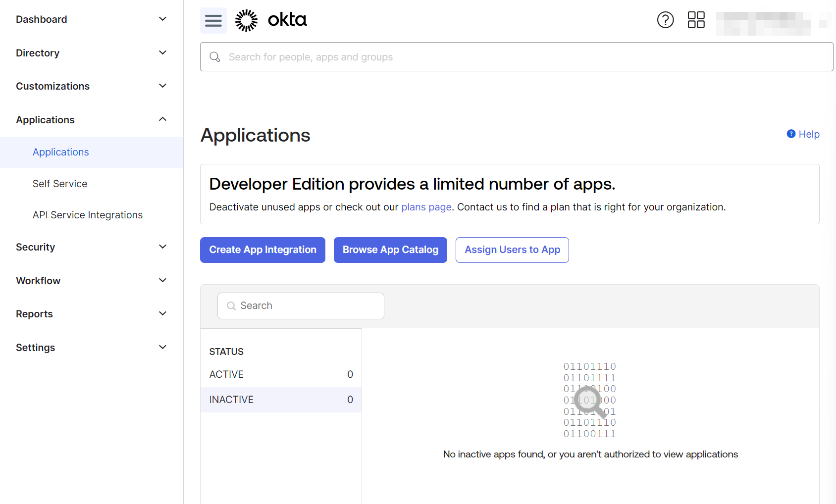The image size is (836, 504).
Task: Filter by INACTIVE status
Action: (281, 400)
